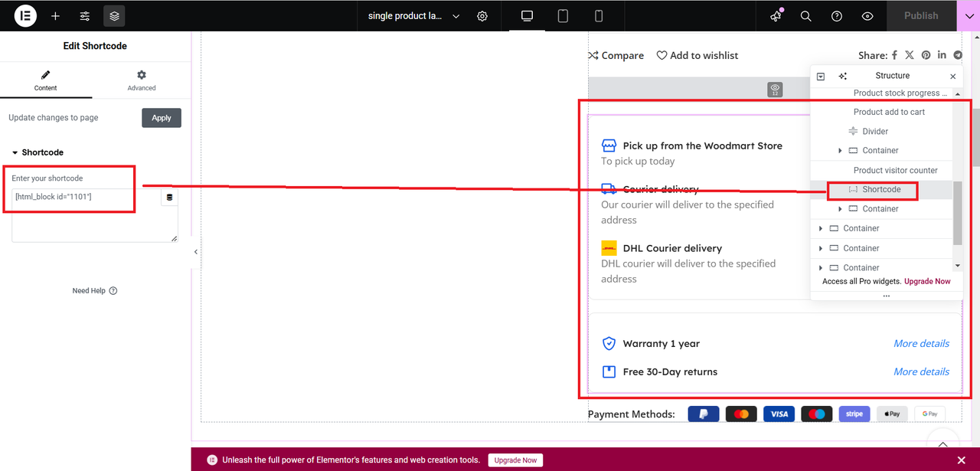
Task: Switch to mobile device view
Action: (x=599, y=15)
